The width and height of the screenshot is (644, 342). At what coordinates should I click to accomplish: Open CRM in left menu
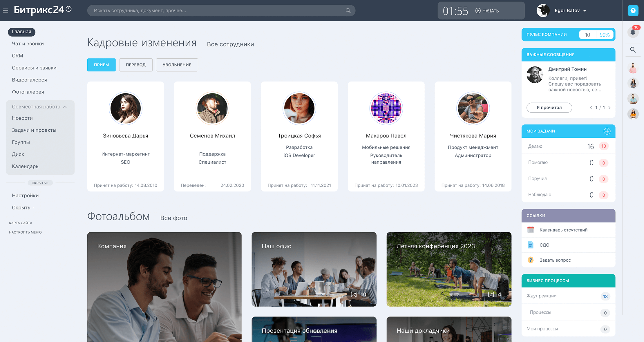tap(17, 56)
